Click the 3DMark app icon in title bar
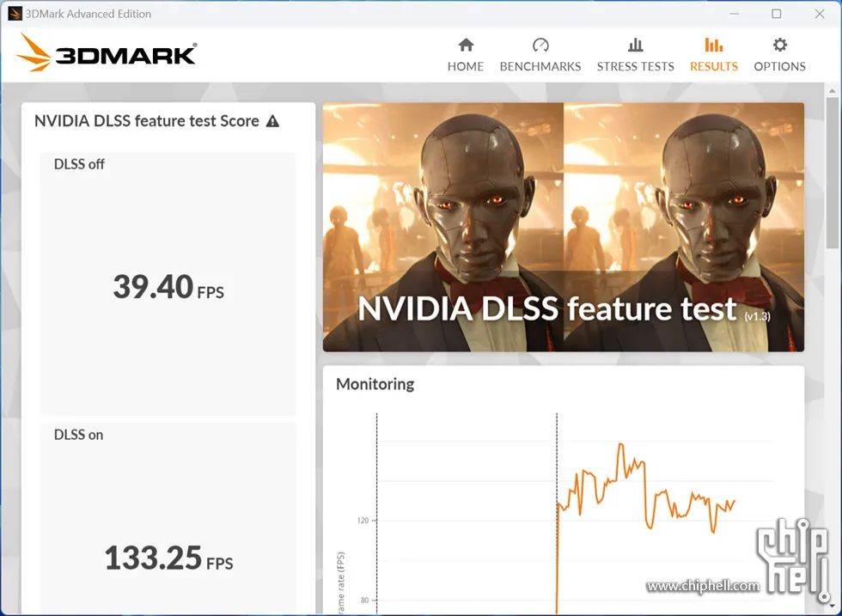This screenshot has width=842, height=616. 15,14
